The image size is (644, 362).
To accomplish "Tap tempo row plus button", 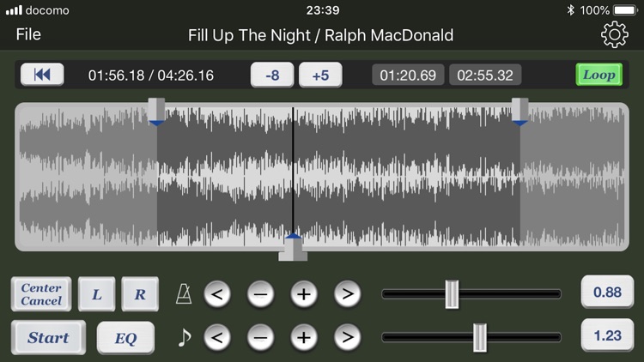I will pos(304,294).
